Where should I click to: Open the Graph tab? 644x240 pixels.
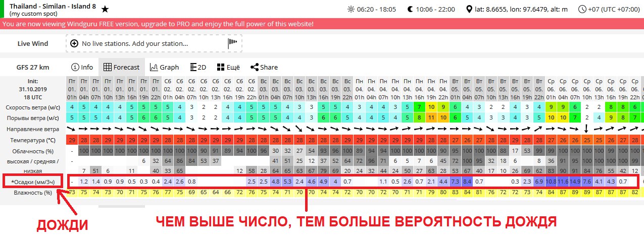164,67
